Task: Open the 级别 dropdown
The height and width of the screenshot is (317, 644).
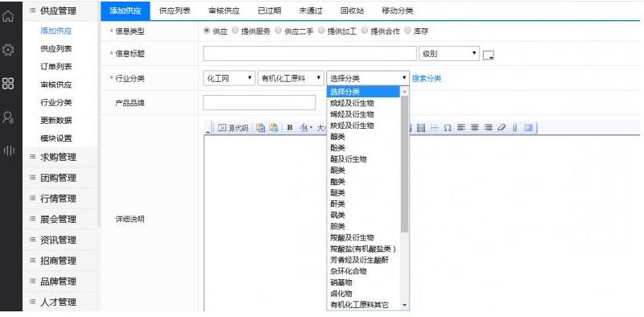Action: (x=449, y=53)
